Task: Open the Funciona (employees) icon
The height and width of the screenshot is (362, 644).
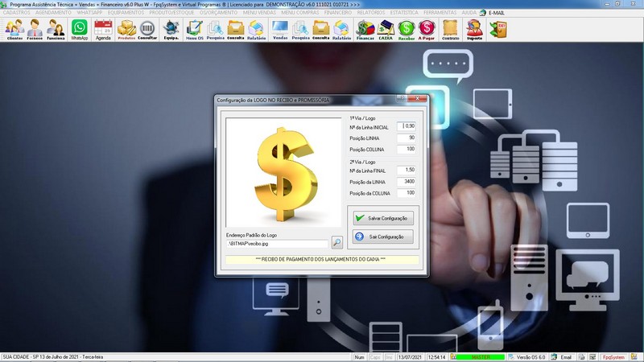Action: [56, 30]
